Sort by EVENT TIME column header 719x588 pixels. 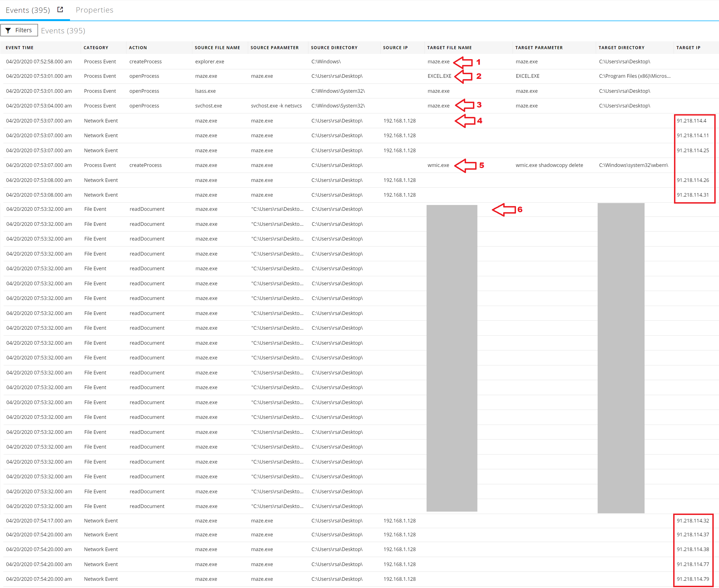point(20,48)
